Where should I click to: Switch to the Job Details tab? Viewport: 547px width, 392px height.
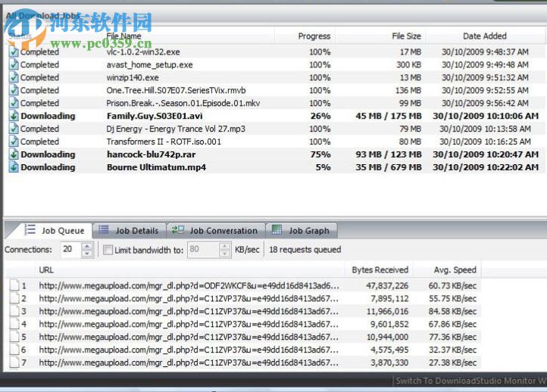[x=129, y=231]
